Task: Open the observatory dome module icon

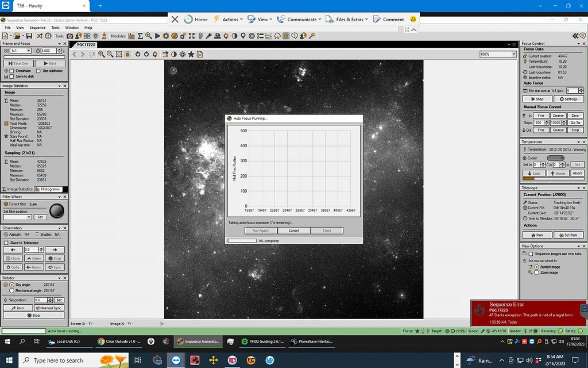Action: [217, 36]
